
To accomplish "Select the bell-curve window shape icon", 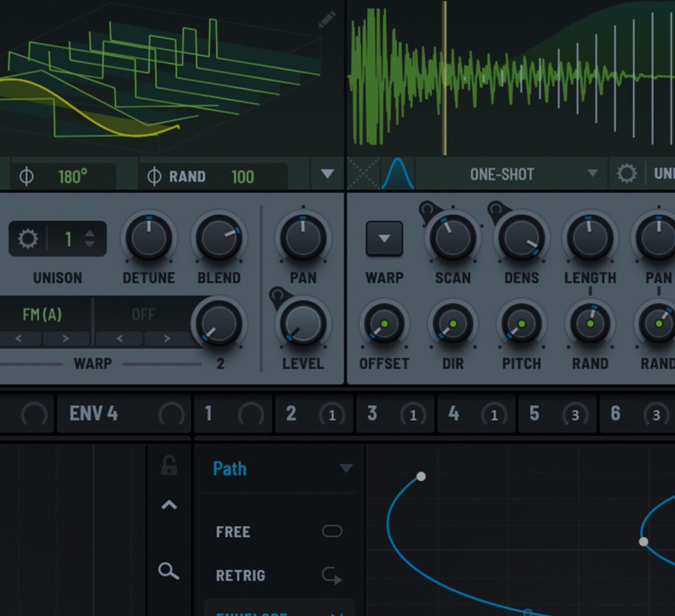I will pos(398,174).
